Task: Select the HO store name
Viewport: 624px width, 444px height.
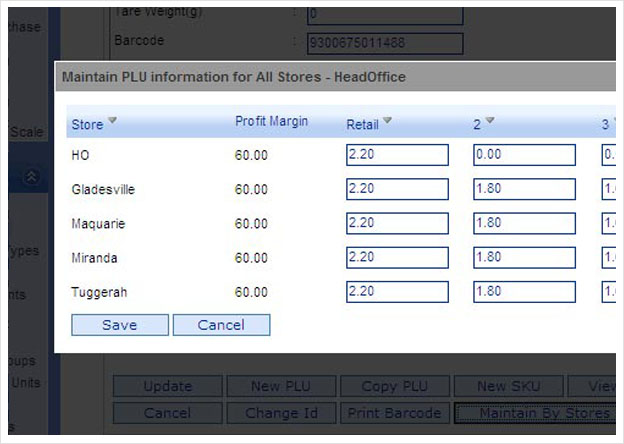Action: (x=80, y=155)
